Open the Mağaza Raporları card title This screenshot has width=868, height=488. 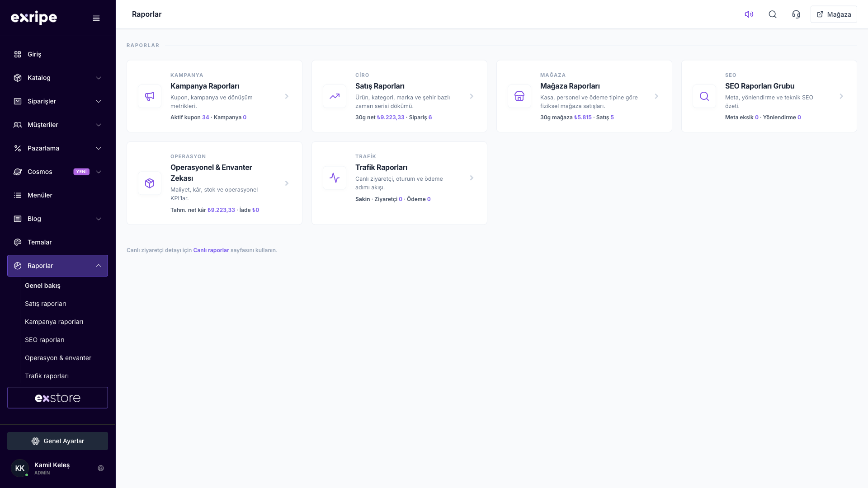pos(570,86)
